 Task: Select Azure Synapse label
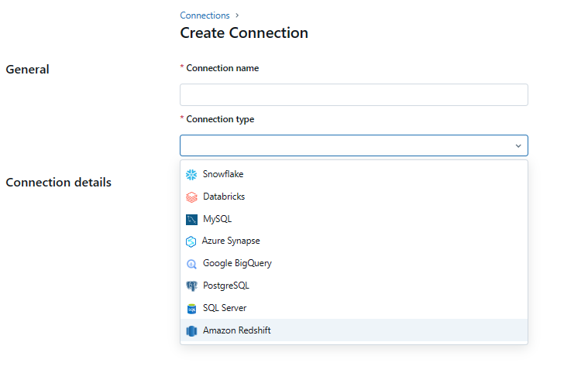point(231,241)
